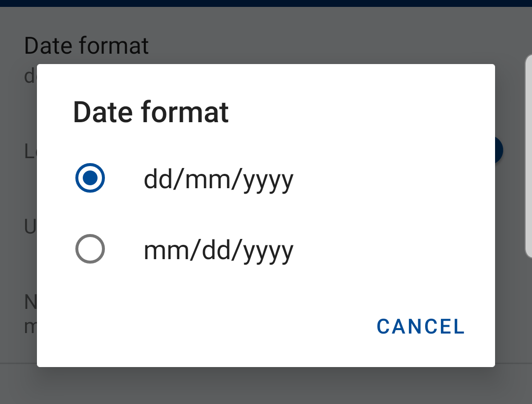
Task: Click empty space right of mm/dd/yyyy row
Action: click(394, 249)
